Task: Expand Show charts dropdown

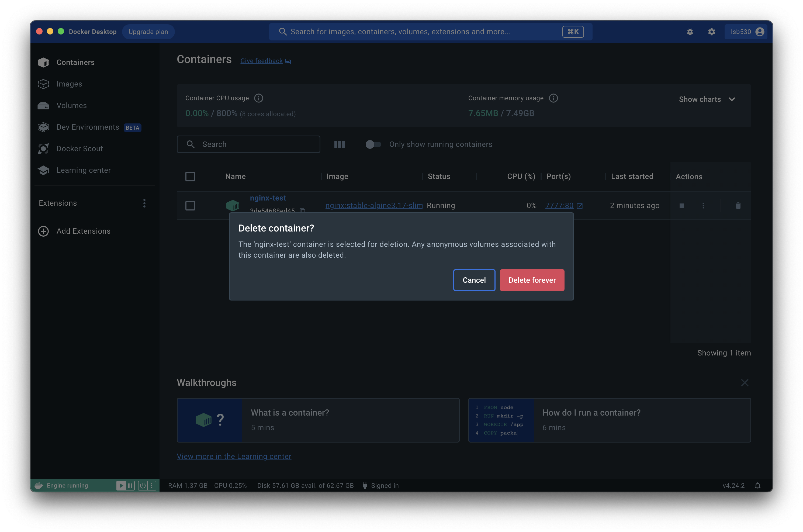Action: tap(707, 99)
